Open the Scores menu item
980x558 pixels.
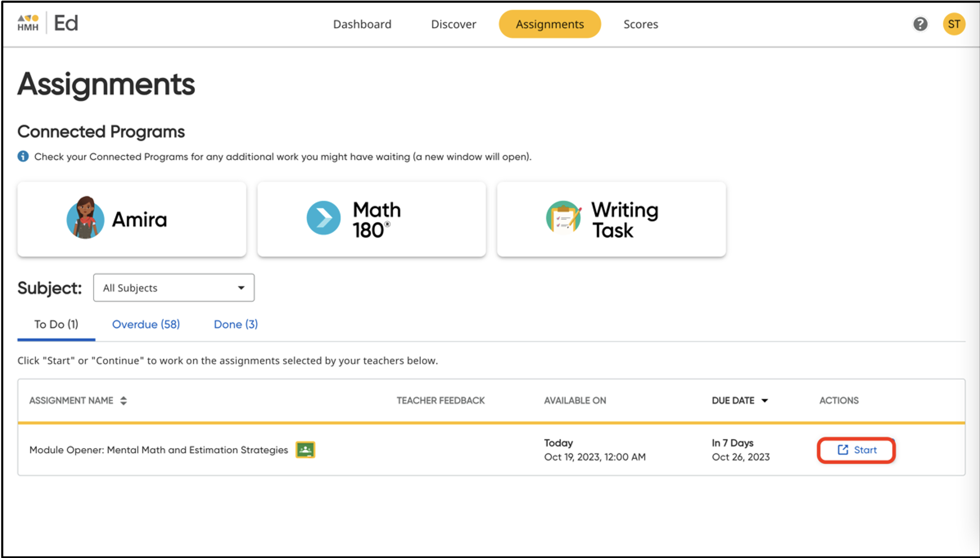tap(641, 24)
